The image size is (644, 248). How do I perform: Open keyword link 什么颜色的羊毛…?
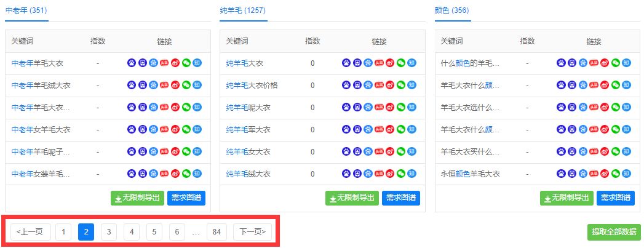(471, 63)
